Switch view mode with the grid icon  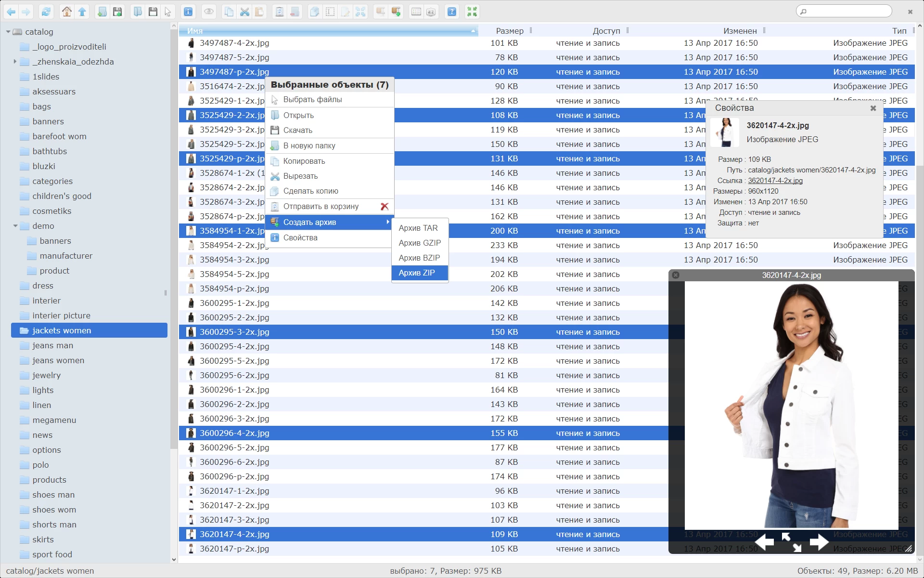point(416,12)
